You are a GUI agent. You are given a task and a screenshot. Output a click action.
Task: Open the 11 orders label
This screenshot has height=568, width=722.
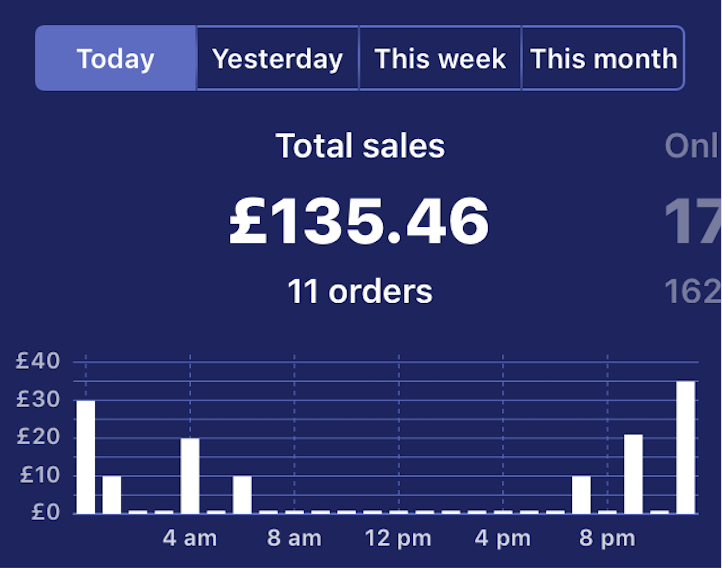pyautogui.click(x=360, y=291)
